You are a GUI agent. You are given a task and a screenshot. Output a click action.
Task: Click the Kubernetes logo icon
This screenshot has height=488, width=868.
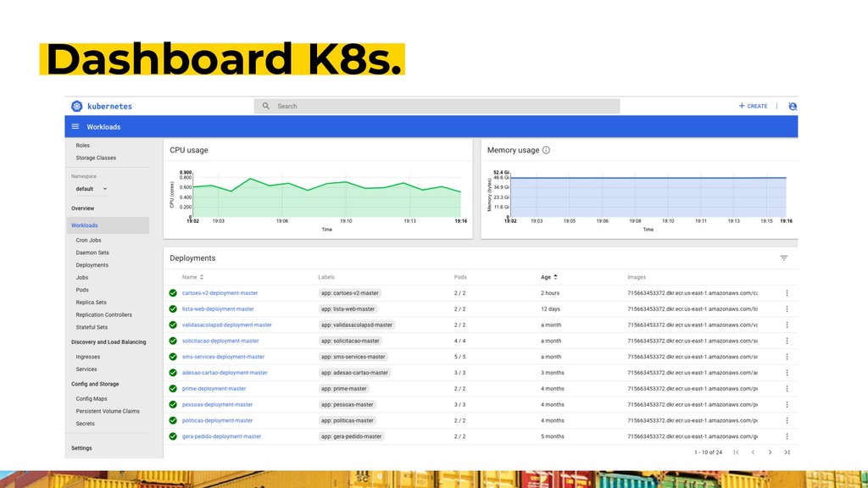(x=77, y=106)
